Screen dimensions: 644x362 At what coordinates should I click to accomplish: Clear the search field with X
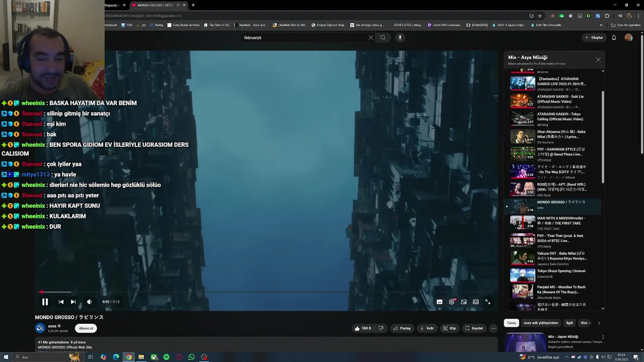coord(371,38)
